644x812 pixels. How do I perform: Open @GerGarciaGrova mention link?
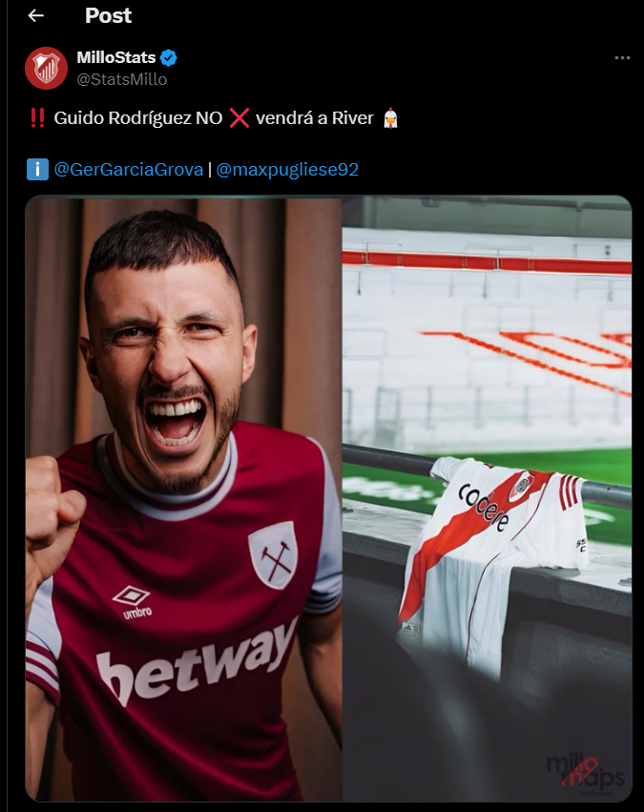click(x=129, y=170)
